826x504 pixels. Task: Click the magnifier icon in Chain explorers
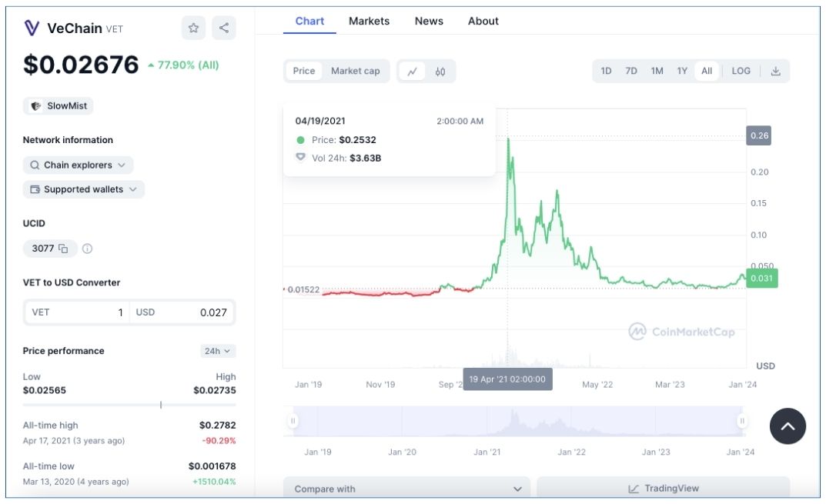click(35, 165)
